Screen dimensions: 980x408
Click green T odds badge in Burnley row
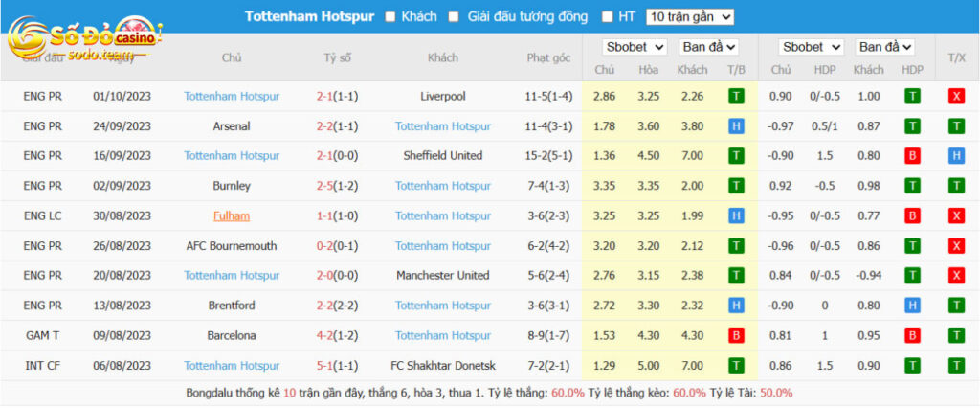click(736, 186)
